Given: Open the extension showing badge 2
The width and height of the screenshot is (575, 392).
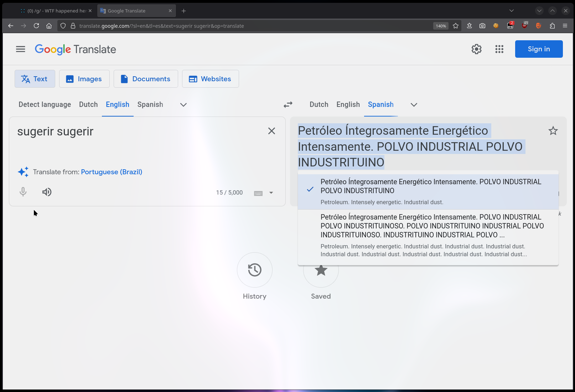Looking at the screenshot, I should tap(510, 26).
